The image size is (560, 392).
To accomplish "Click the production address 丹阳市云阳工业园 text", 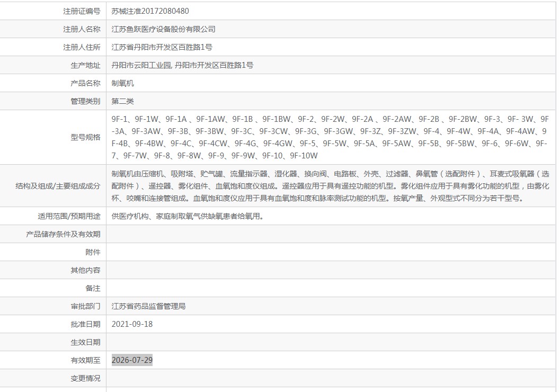I will pos(141,65).
